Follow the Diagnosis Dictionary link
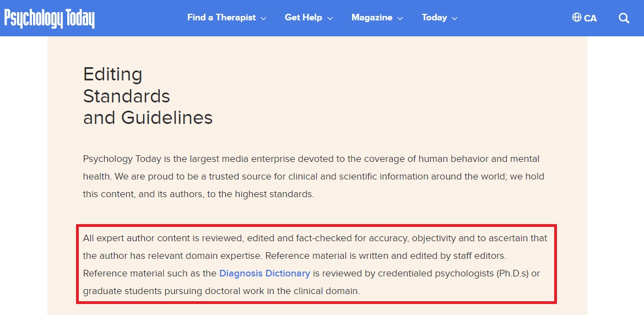The width and height of the screenshot is (644, 315). pyautogui.click(x=264, y=273)
